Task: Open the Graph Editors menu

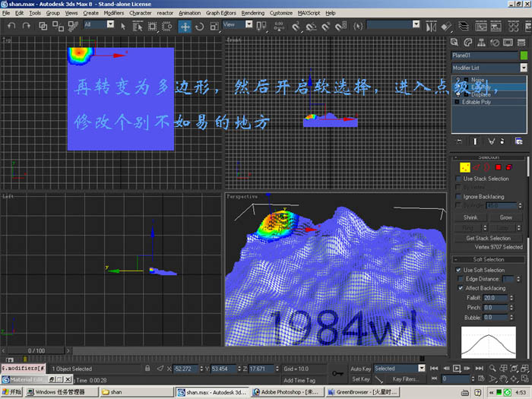Action: point(221,13)
